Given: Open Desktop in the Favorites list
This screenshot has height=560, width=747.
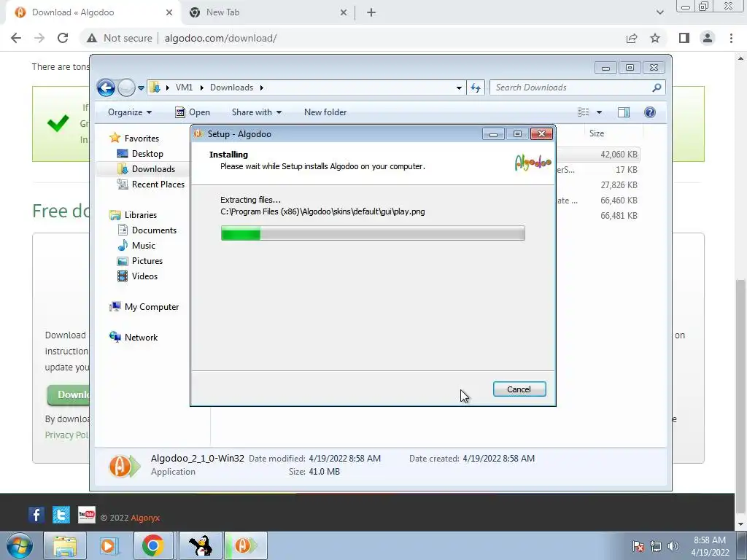Looking at the screenshot, I should [x=141, y=154].
